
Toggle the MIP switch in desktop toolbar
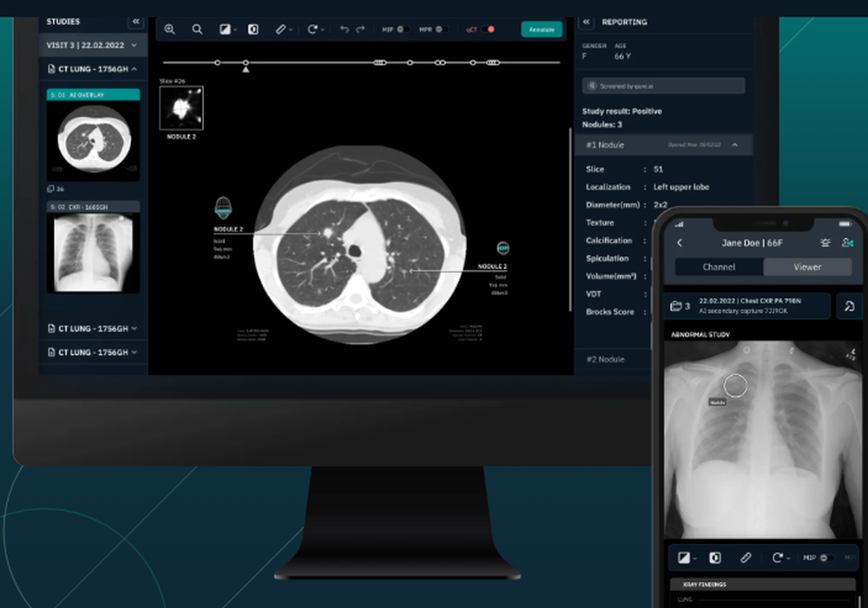click(x=402, y=29)
